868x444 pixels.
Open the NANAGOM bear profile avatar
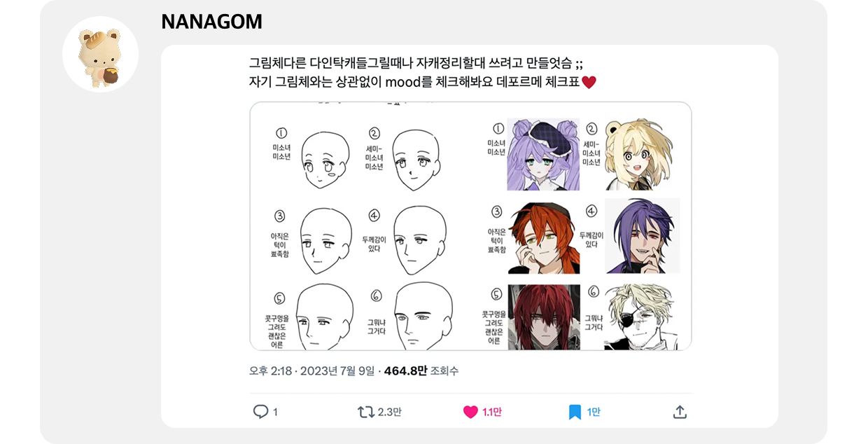coord(100,54)
